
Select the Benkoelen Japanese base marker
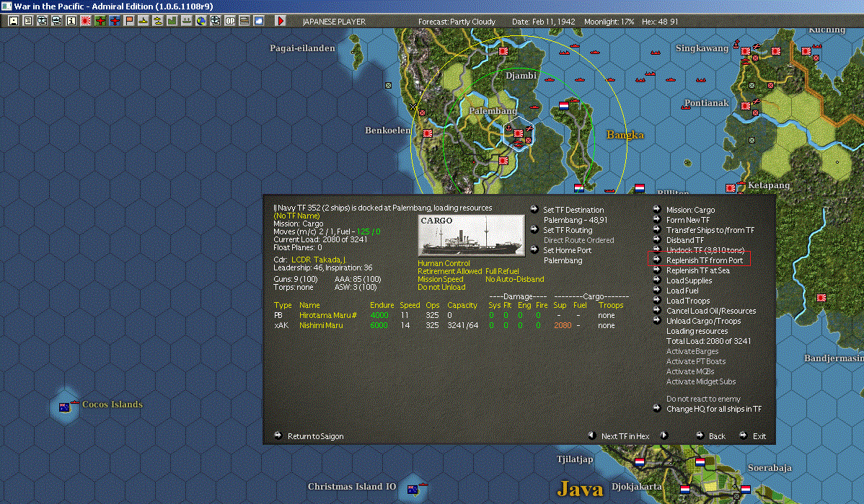pyautogui.click(x=427, y=133)
